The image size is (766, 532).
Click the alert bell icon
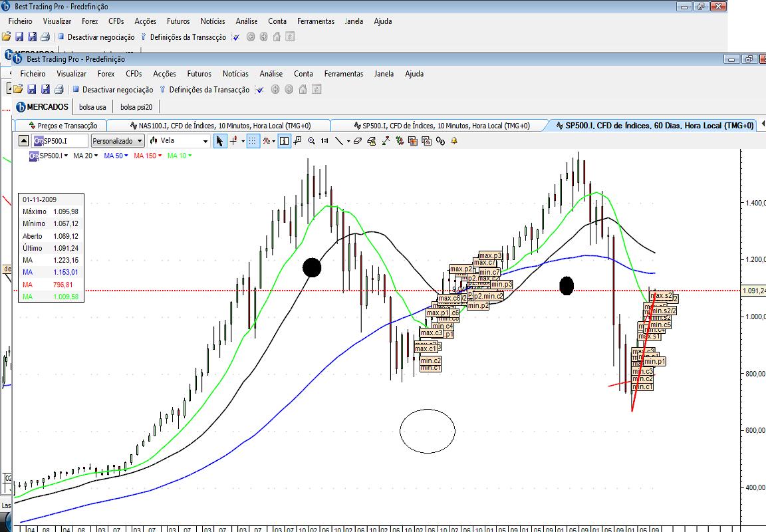point(454,141)
